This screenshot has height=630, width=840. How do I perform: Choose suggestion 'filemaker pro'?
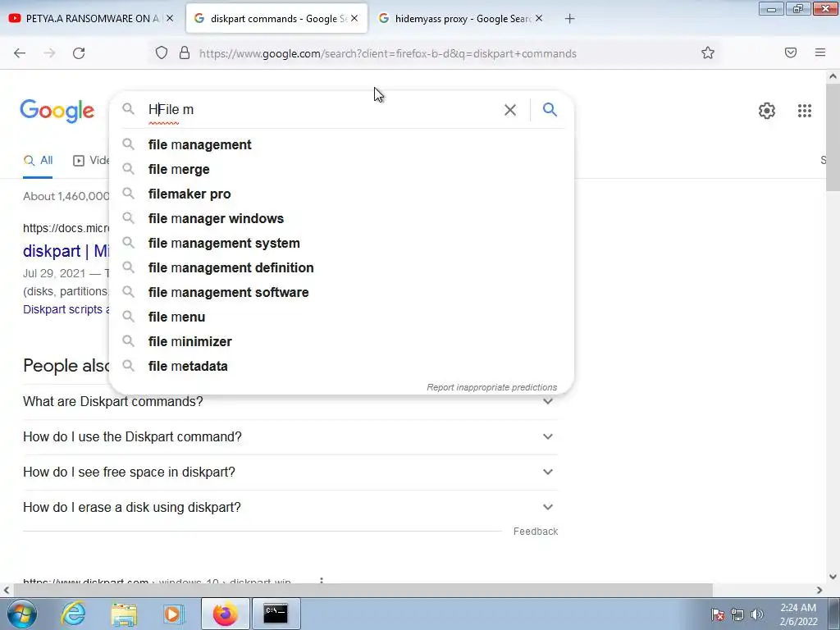(x=341, y=194)
